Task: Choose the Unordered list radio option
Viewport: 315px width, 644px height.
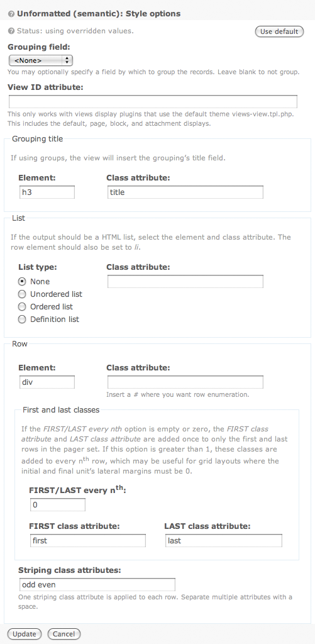Action: coord(22,294)
